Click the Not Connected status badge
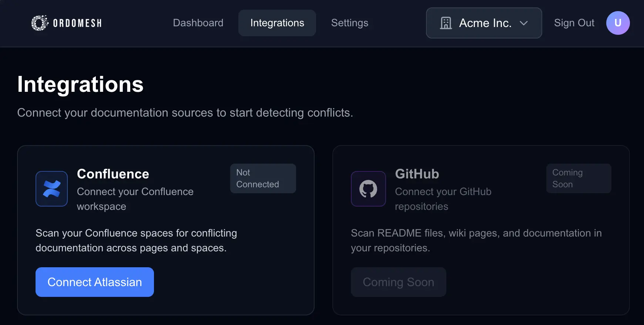644x325 pixels. pyautogui.click(x=263, y=178)
